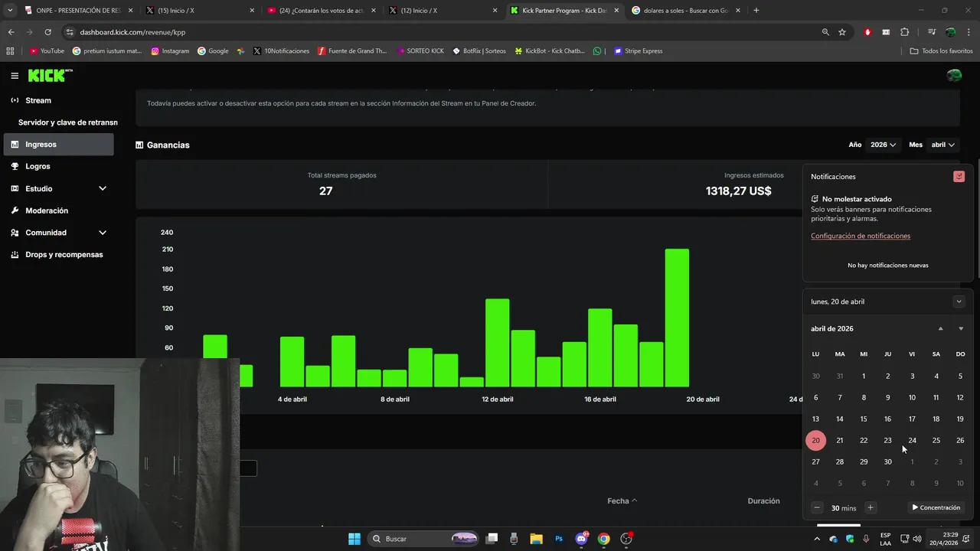Screen dimensions: 980x551
Task: Open the Kick hamburger menu
Action: [x=15, y=75]
